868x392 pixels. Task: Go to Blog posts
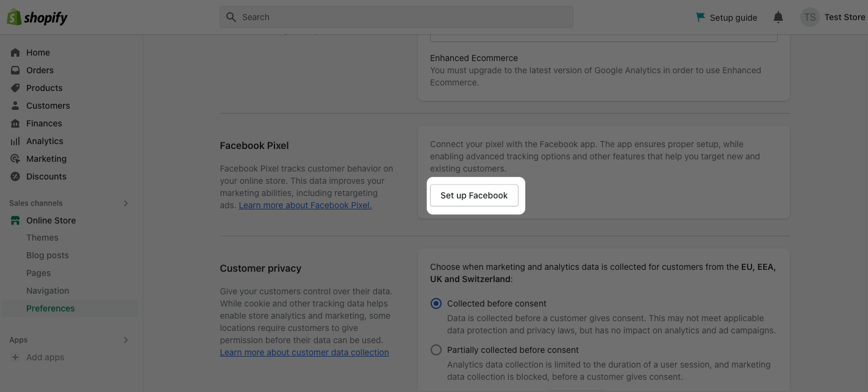point(47,255)
